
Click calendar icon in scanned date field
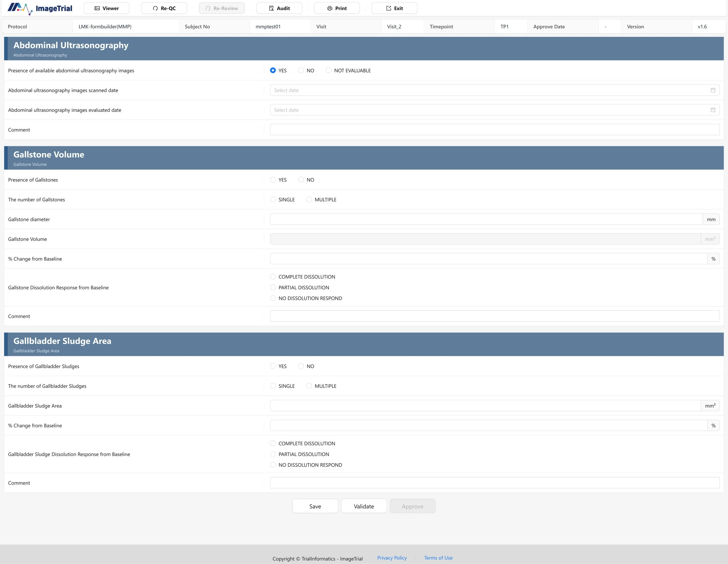click(x=713, y=90)
